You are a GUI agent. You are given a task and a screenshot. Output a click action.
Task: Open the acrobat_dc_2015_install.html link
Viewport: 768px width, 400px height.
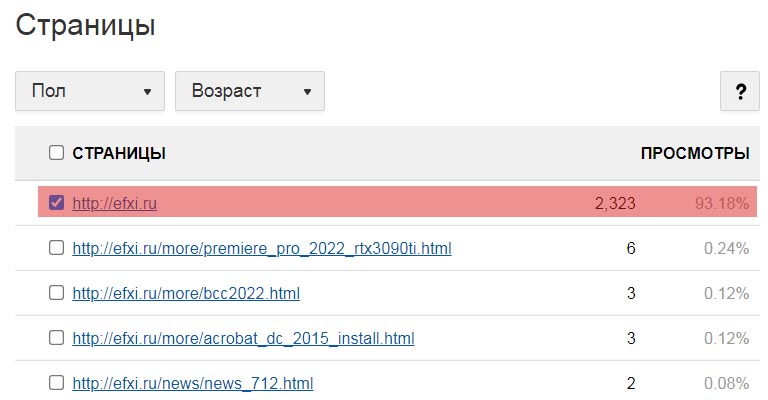click(243, 338)
